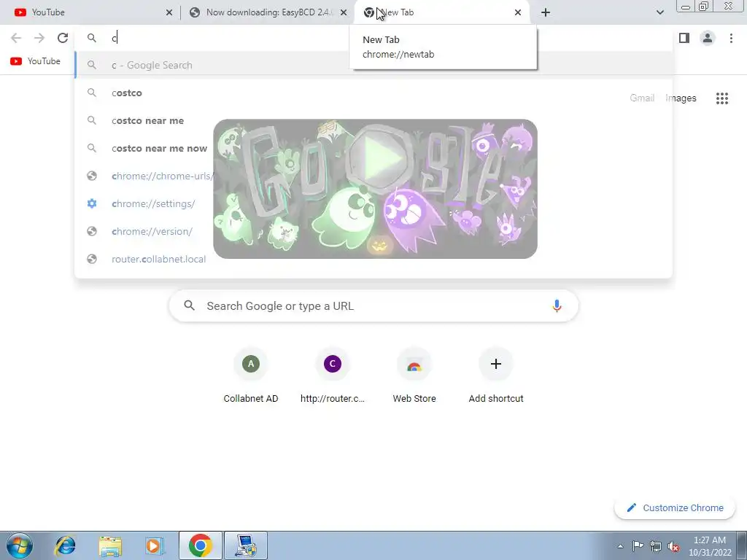
Task: Choose the 'costco near me' suggestion
Action: click(373, 120)
